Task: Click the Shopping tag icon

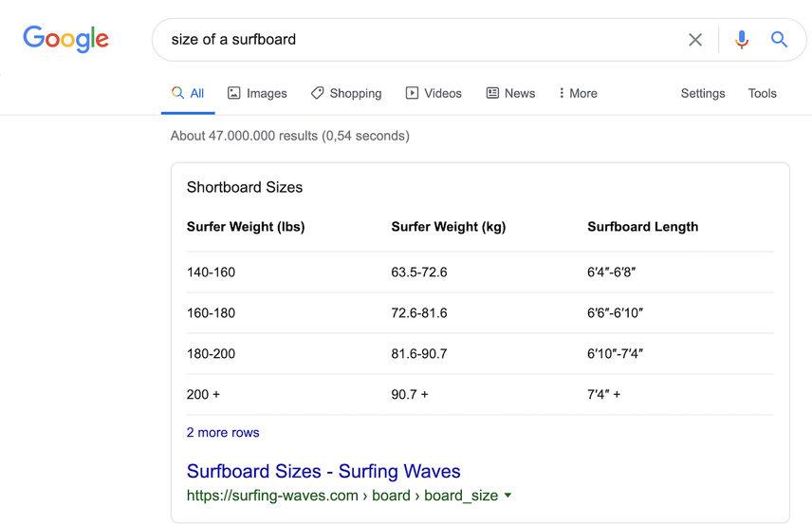Action: point(318,93)
